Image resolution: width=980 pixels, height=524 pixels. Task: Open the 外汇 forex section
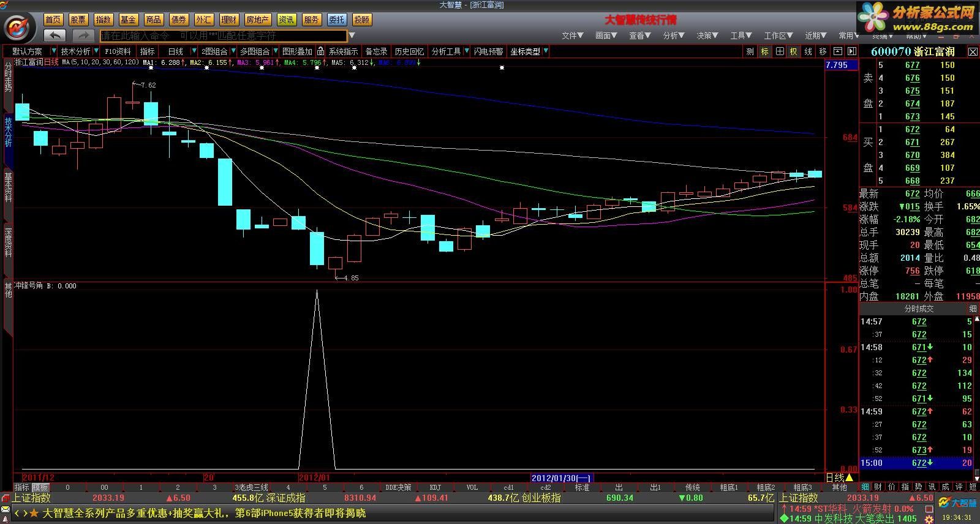point(204,20)
